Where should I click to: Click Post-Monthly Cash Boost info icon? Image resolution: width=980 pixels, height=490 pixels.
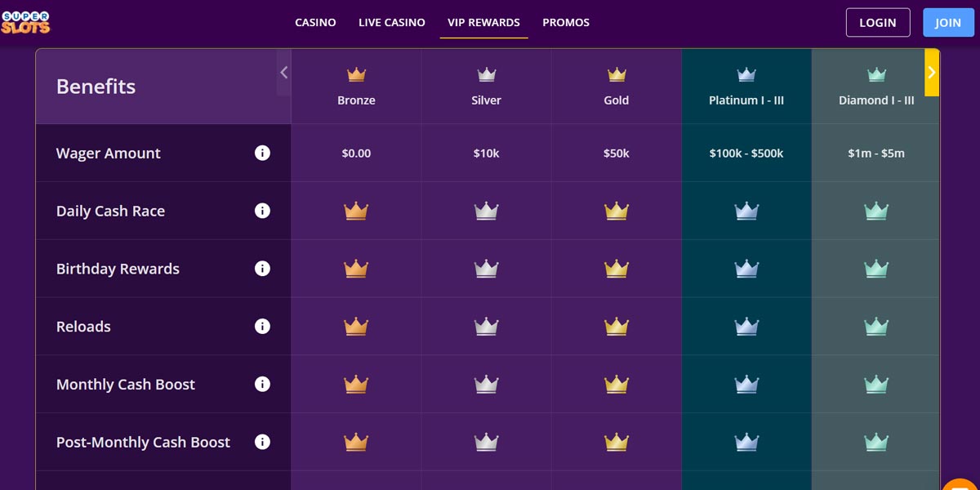click(x=262, y=442)
